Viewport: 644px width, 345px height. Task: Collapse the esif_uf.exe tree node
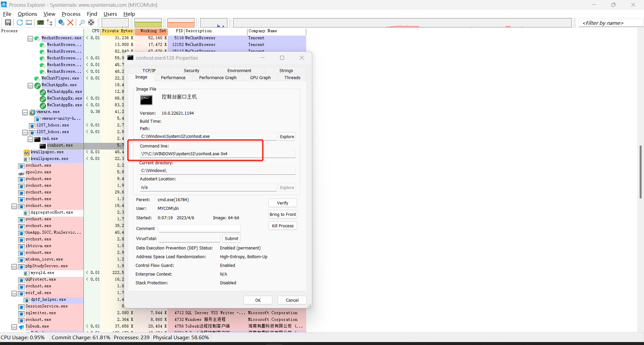pyautogui.click(x=14, y=293)
